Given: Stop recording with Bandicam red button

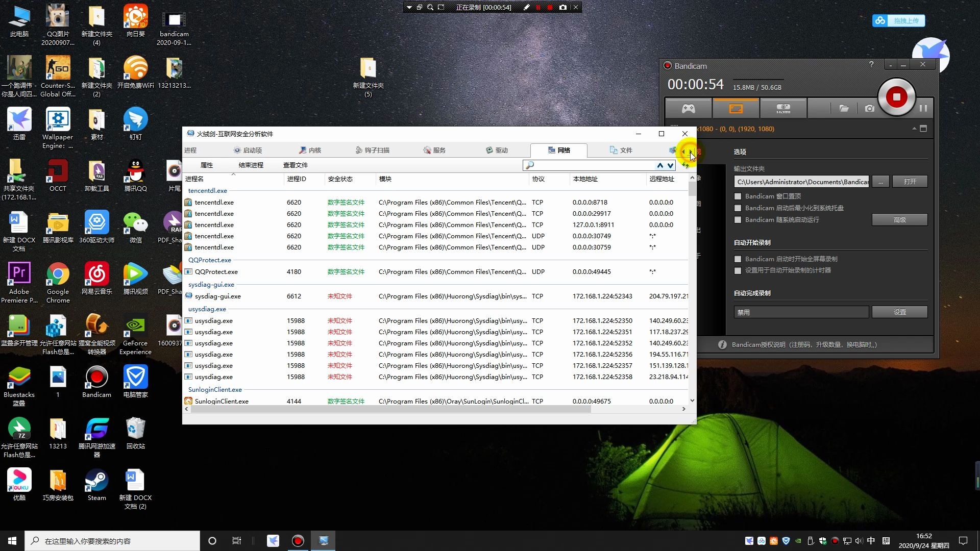Looking at the screenshot, I should (896, 97).
